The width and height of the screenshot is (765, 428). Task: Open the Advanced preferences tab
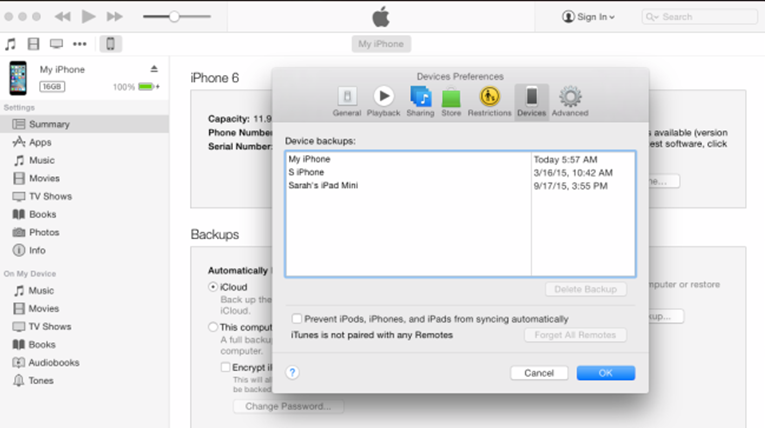click(x=570, y=102)
